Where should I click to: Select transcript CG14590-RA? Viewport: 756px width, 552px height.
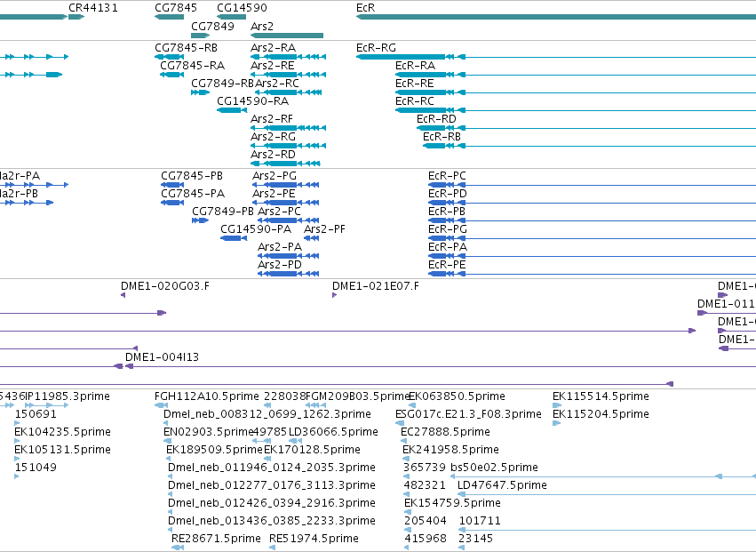pos(252,101)
